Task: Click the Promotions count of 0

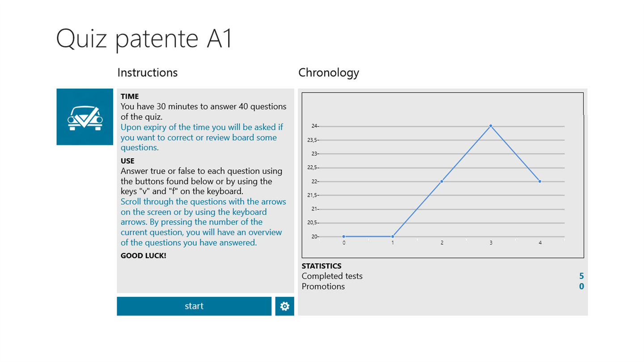Action: [x=581, y=286]
